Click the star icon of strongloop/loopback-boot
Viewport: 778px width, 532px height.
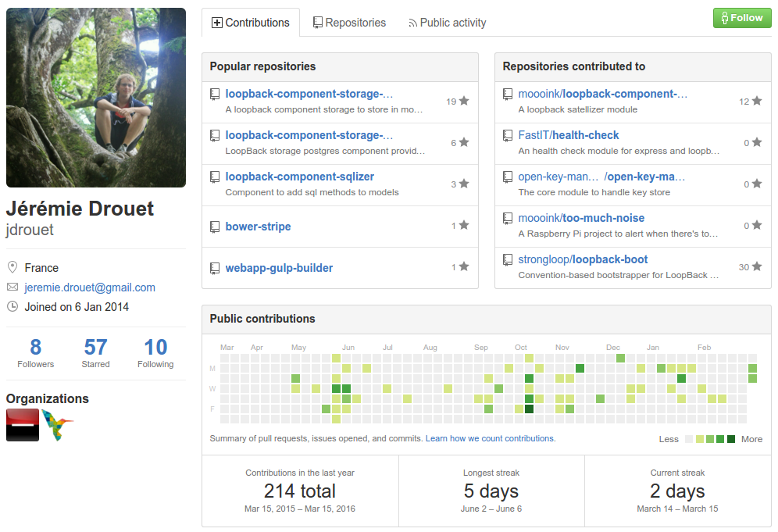[757, 266]
